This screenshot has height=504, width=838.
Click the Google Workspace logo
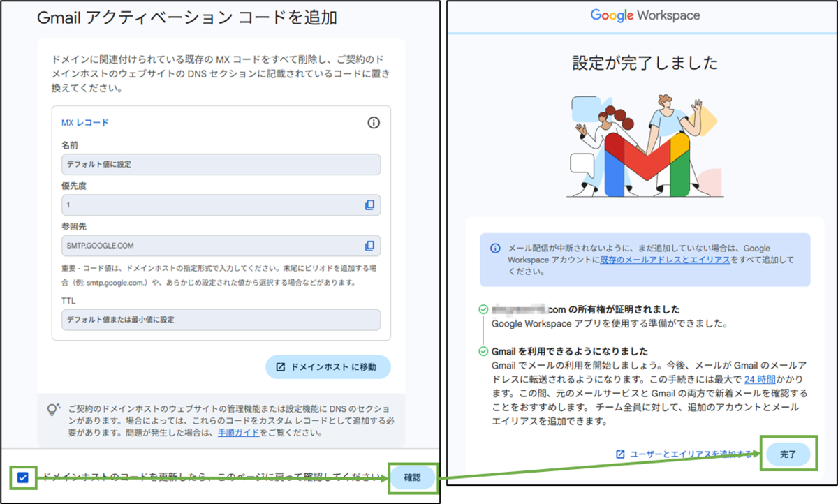point(645,15)
